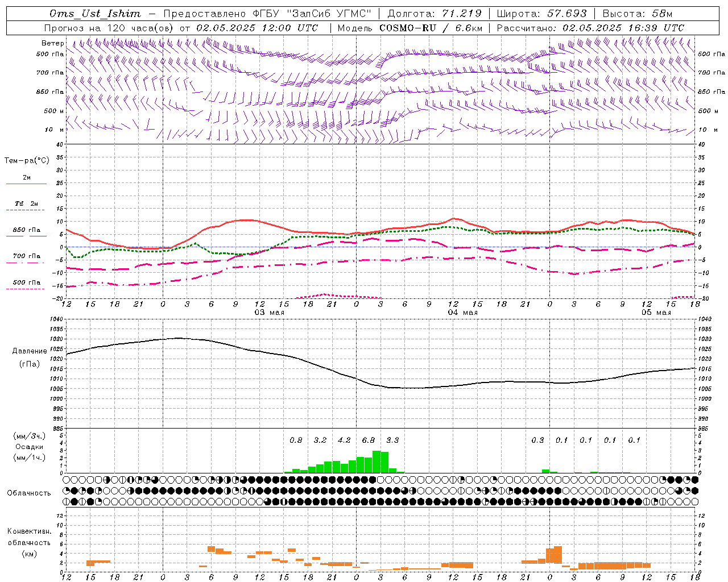The width and height of the screenshot is (728, 582).
Task: Click the Ветер panel label
Action: [53, 43]
